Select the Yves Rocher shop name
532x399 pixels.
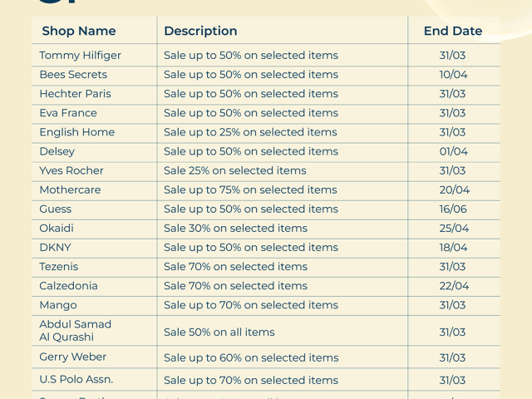[71, 170]
